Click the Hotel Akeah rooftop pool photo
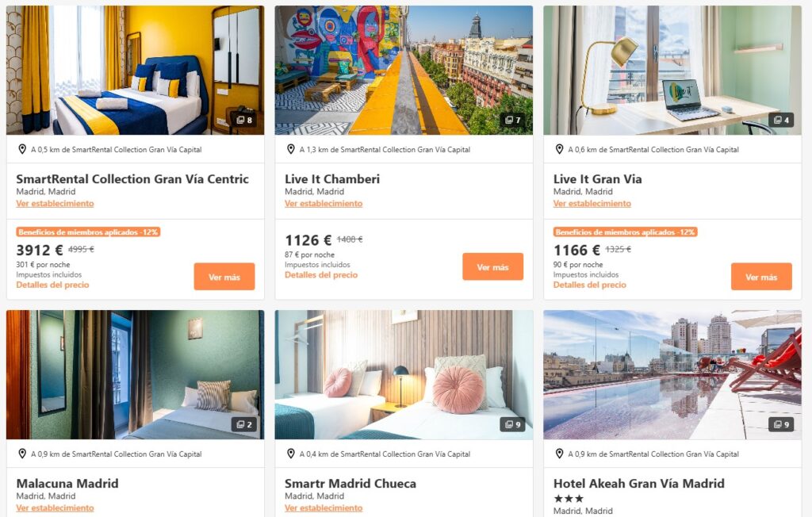 point(672,374)
